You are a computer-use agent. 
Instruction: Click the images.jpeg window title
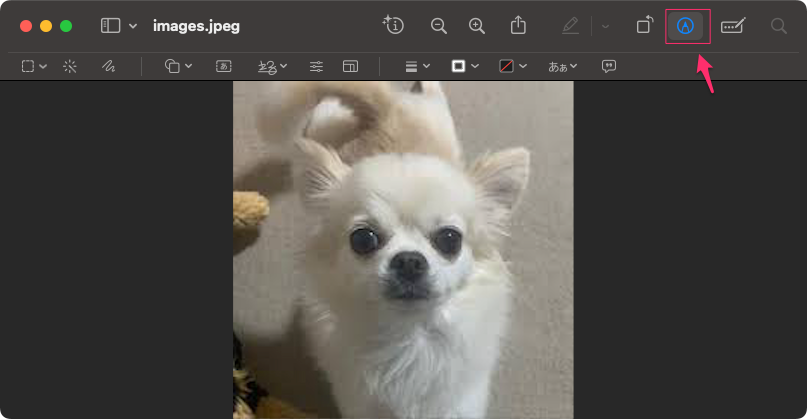[196, 26]
